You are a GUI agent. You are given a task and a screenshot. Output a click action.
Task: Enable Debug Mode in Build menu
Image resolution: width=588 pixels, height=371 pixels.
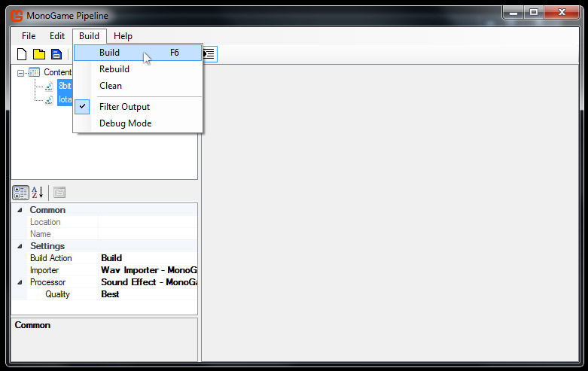(x=125, y=123)
